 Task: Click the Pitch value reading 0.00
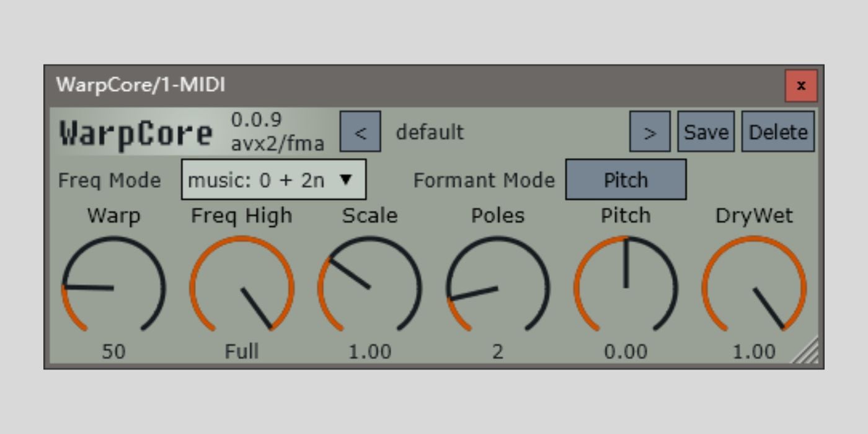click(x=626, y=352)
